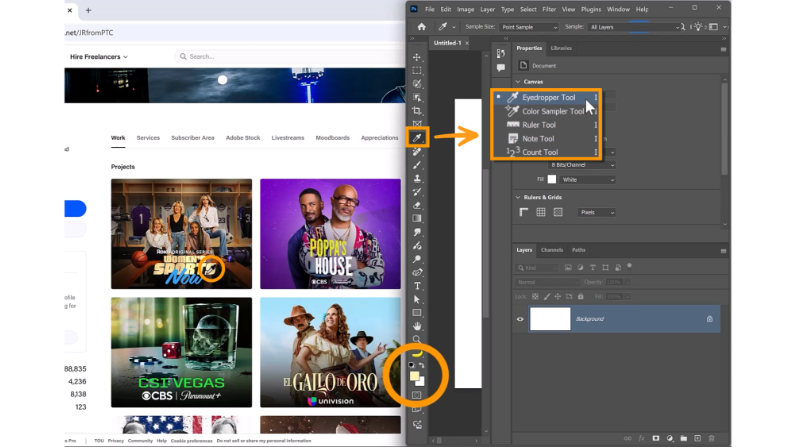The image size is (795, 448).
Task: Select the Zoom magnifier tool
Action: [x=417, y=339]
